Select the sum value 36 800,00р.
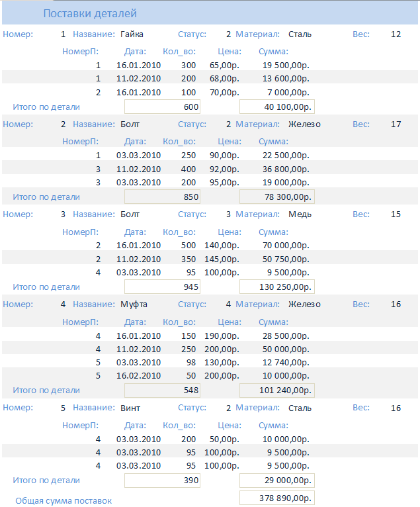 point(286,169)
